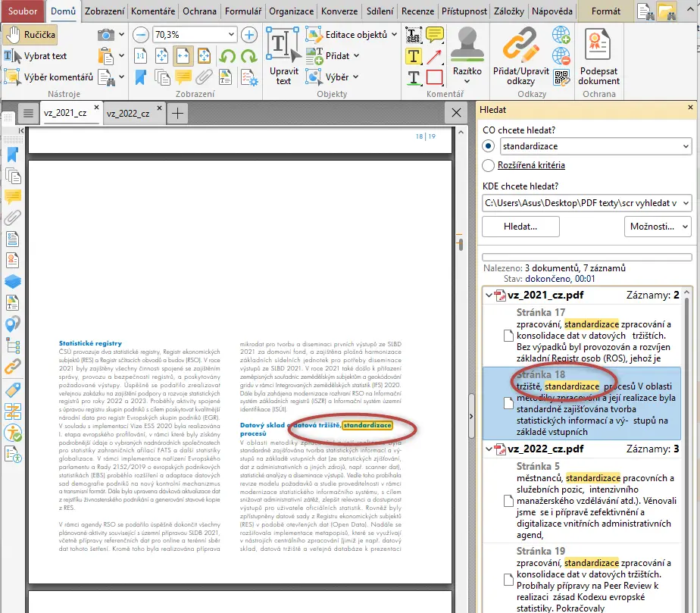Select the Ručička hand tool

click(x=30, y=35)
